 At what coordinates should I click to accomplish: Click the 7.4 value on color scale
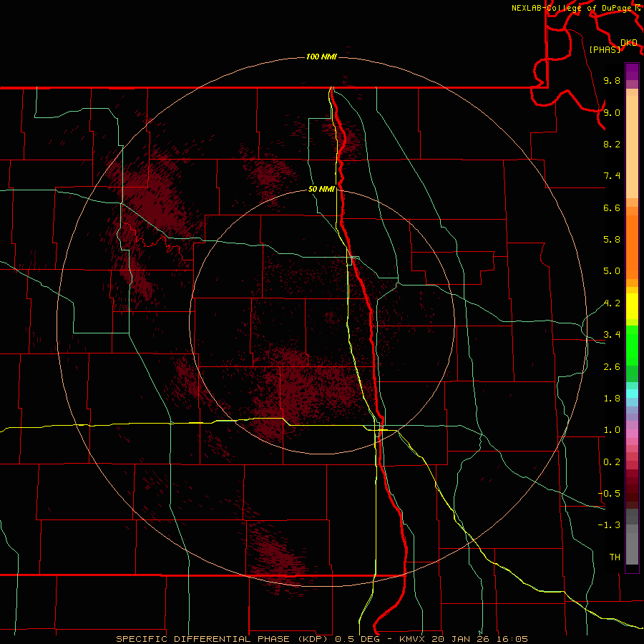click(x=612, y=176)
